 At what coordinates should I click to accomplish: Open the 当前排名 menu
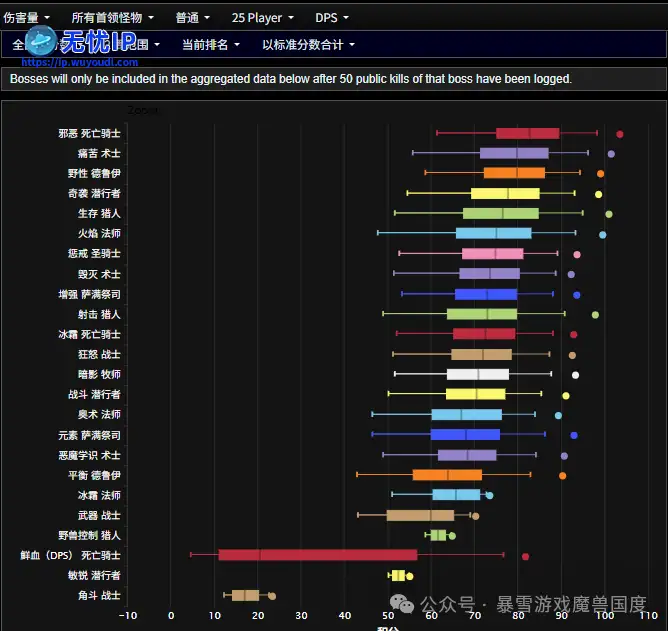[x=210, y=44]
